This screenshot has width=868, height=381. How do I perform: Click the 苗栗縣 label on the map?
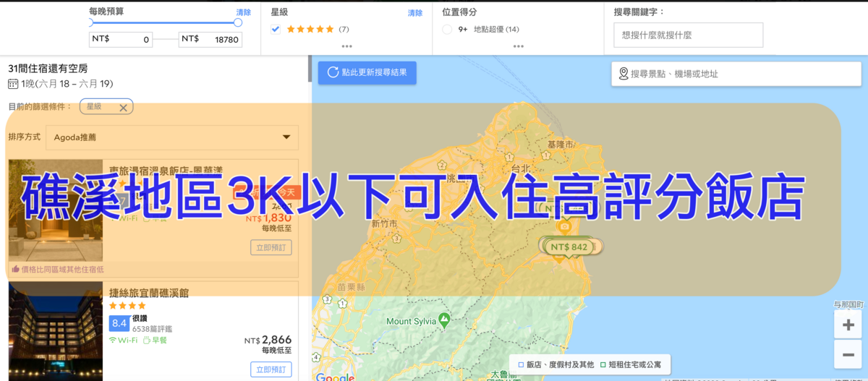point(350,287)
